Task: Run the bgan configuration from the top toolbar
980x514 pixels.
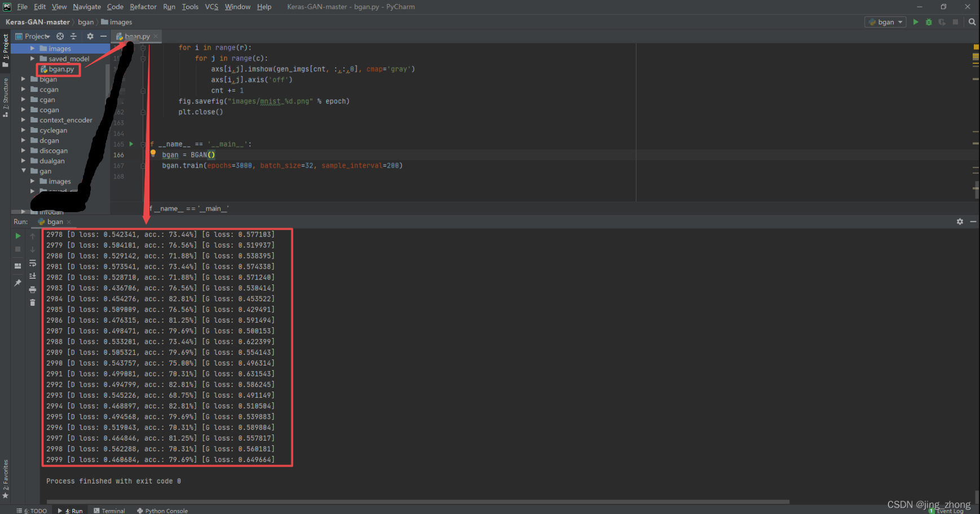Action: pos(916,22)
